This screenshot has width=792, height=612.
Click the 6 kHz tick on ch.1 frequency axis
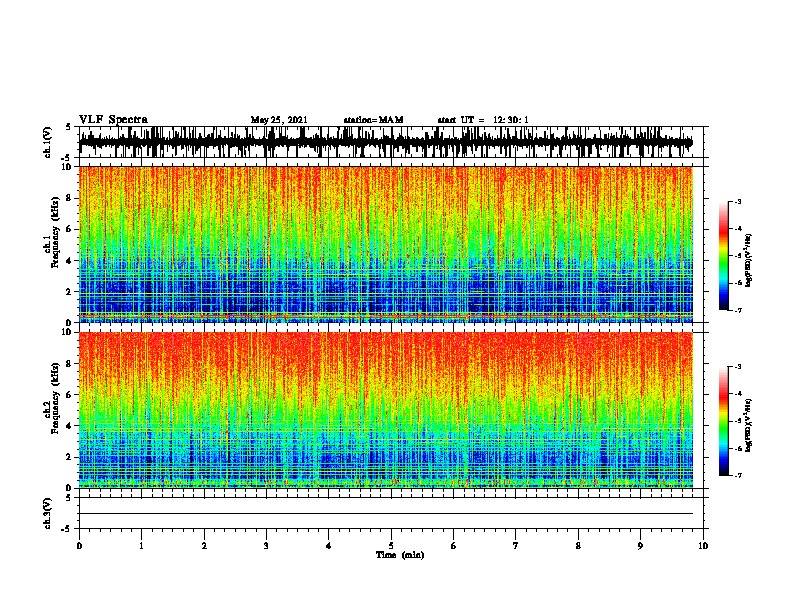(x=70, y=229)
